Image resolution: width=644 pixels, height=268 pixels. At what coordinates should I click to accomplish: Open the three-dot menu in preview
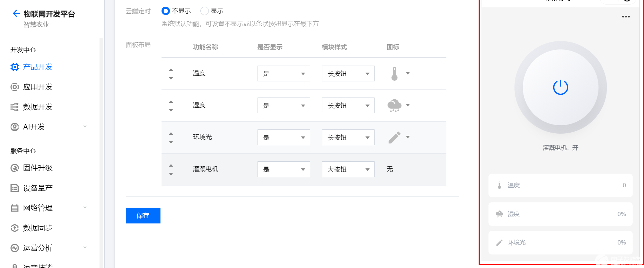(626, 16)
